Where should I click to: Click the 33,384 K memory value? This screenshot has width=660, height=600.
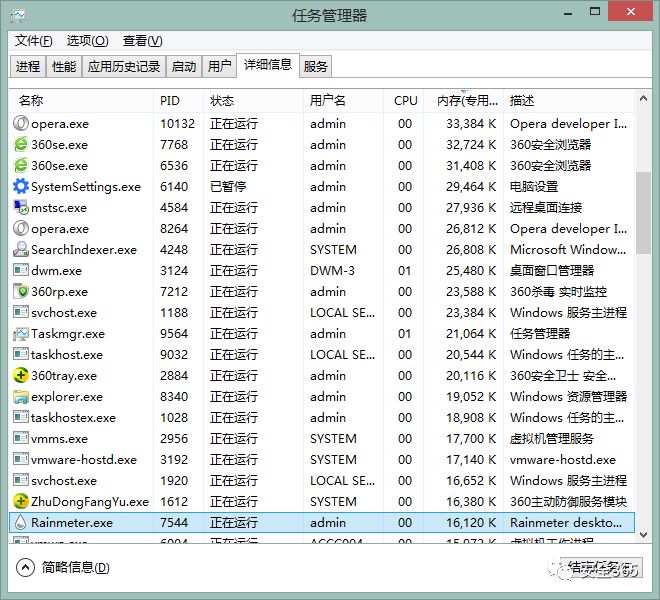(x=471, y=123)
